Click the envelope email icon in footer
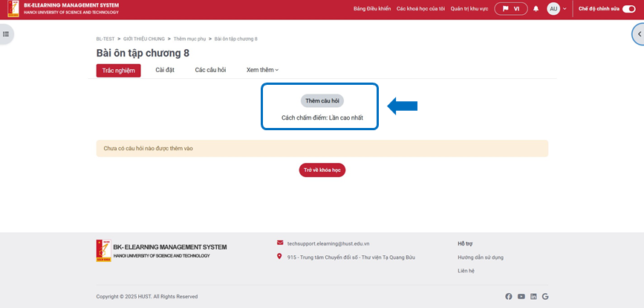This screenshot has height=308, width=644. tap(280, 243)
